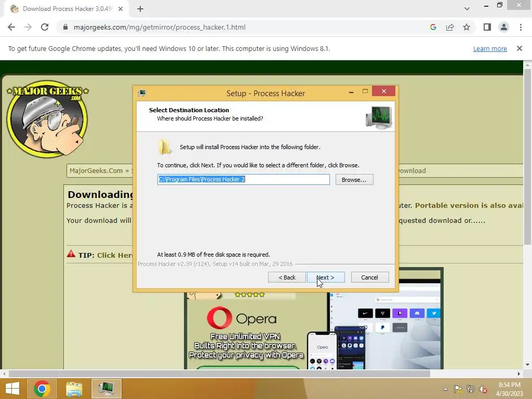The image size is (532, 399).
Task: Click the TIP warning triangle icon
Action: click(x=71, y=254)
